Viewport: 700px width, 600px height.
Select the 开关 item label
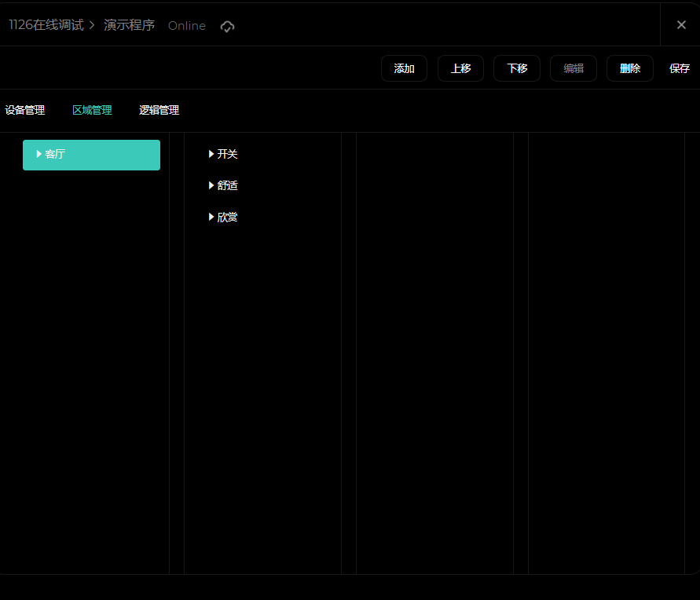click(x=227, y=155)
